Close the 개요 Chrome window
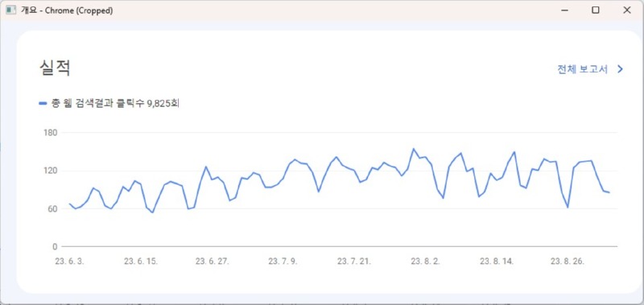Viewport: 644px width, 305px height. coord(627,10)
